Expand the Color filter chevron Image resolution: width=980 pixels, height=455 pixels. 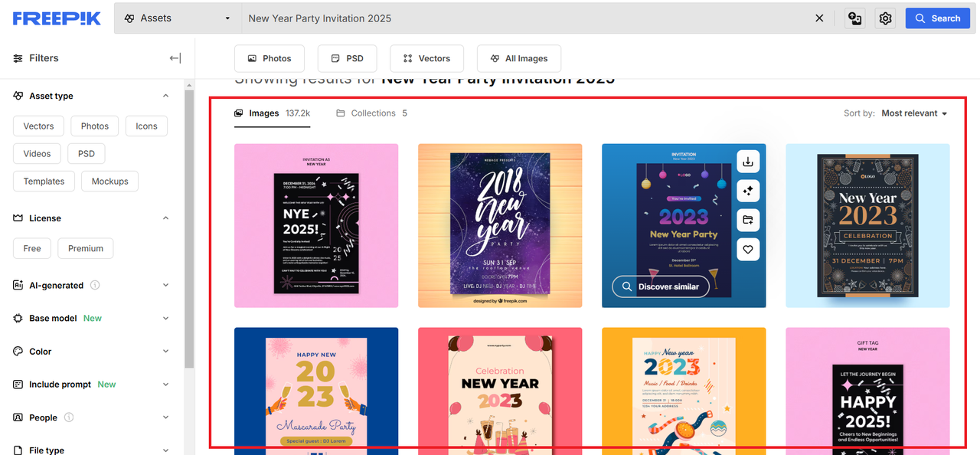(165, 352)
